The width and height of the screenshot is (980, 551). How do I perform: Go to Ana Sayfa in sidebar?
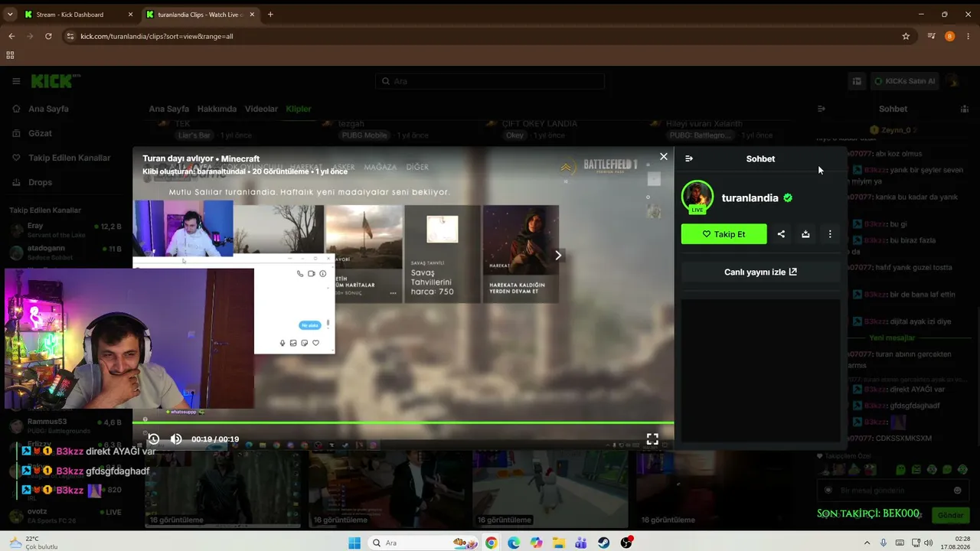point(48,109)
